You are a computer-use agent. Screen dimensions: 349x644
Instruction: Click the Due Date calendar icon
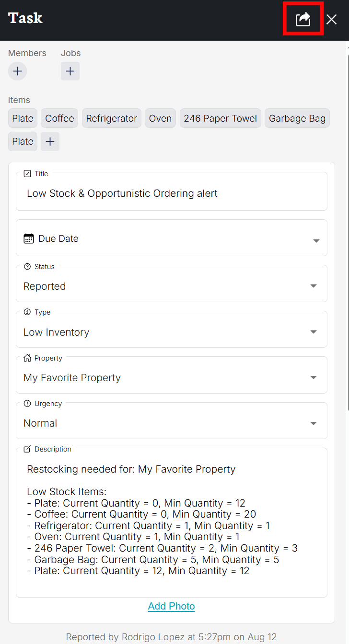tap(29, 238)
